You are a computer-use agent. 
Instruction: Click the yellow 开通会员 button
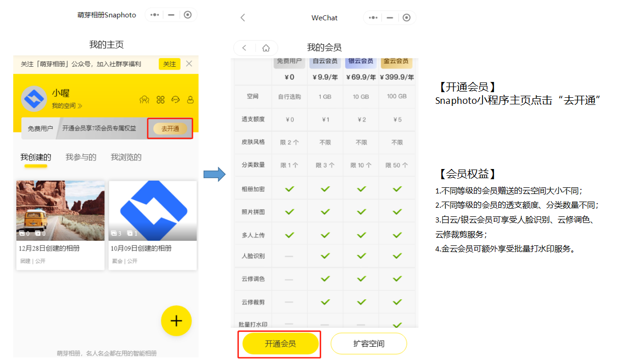[281, 344]
